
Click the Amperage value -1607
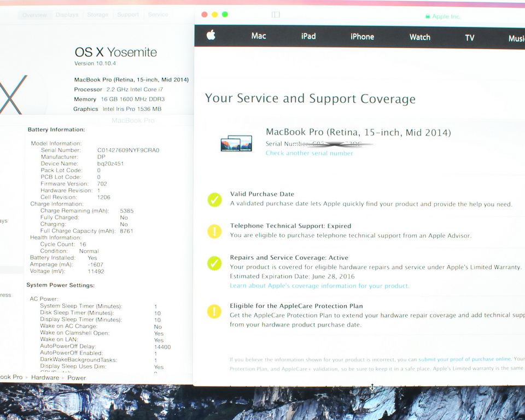pyautogui.click(x=95, y=265)
